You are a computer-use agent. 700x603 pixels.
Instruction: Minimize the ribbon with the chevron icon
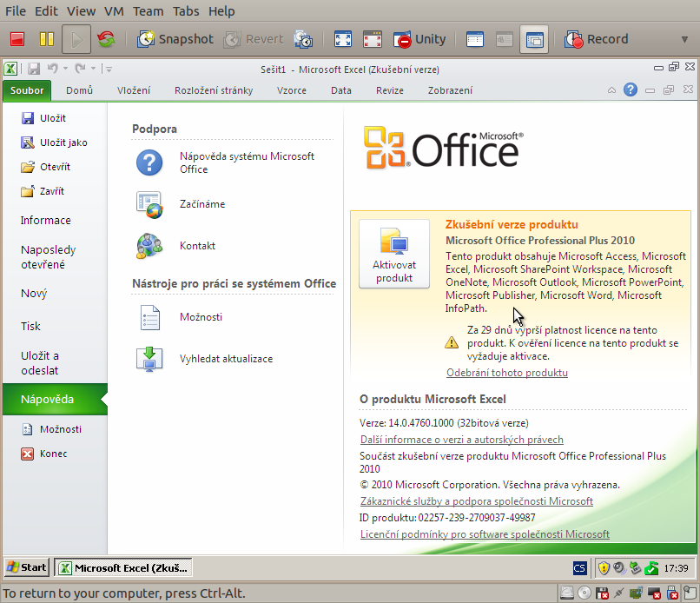coord(611,90)
